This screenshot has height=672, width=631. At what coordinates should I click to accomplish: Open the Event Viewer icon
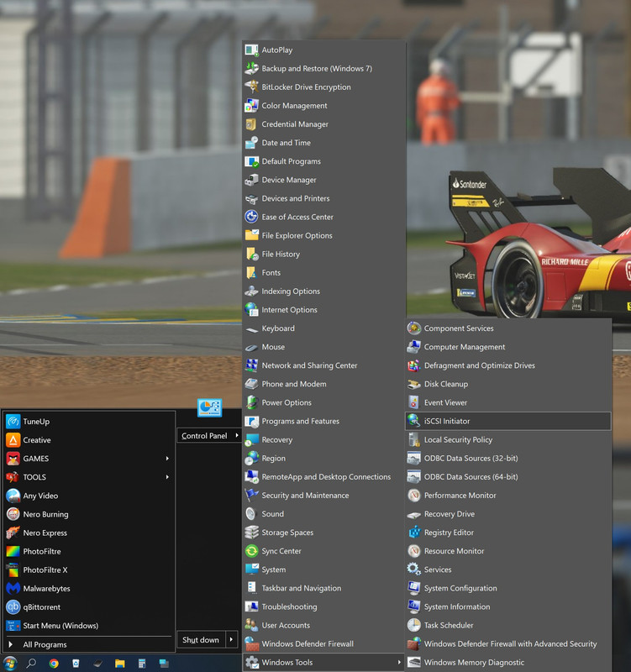414,402
